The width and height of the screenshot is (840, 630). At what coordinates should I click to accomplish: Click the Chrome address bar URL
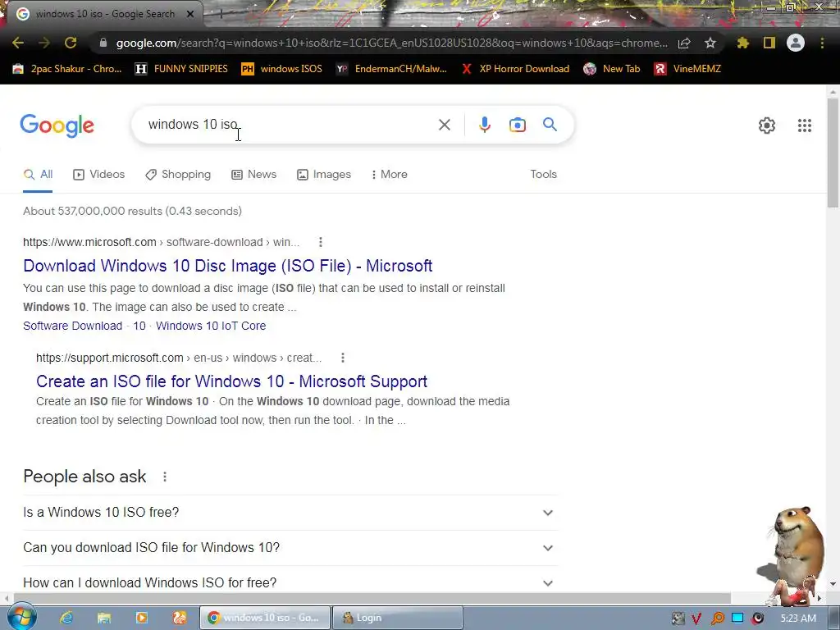tap(391, 43)
